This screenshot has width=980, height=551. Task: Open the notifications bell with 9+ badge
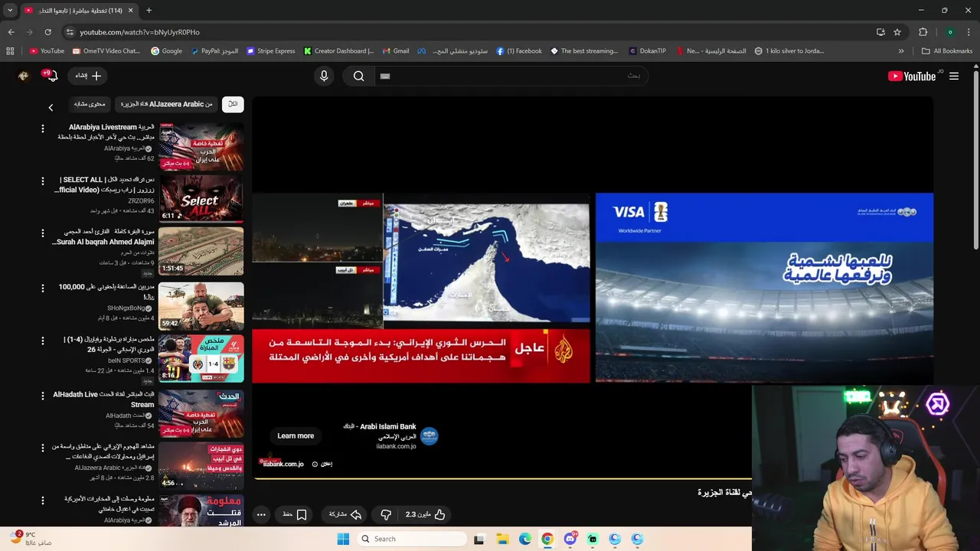[x=51, y=76]
